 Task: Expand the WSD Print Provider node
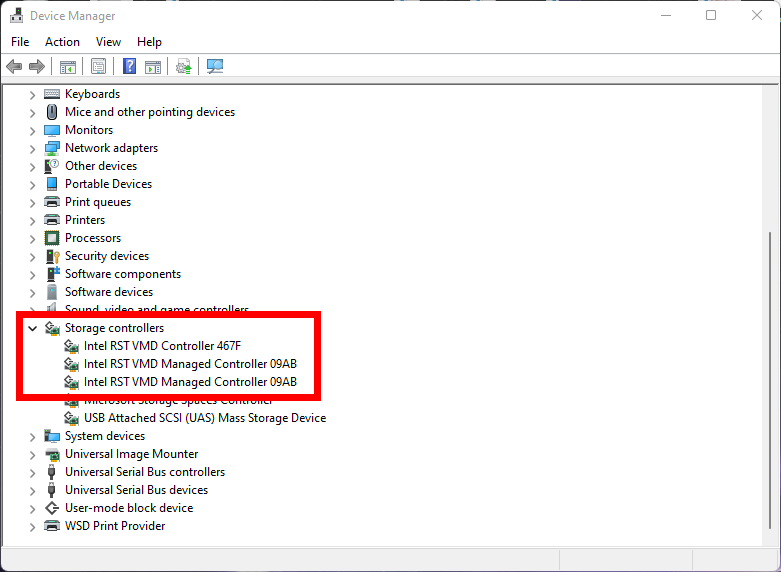pos(32,527)
